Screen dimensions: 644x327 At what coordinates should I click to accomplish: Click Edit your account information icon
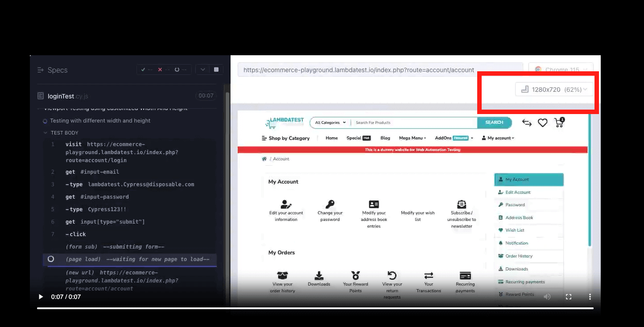click(x=286, y=204)
